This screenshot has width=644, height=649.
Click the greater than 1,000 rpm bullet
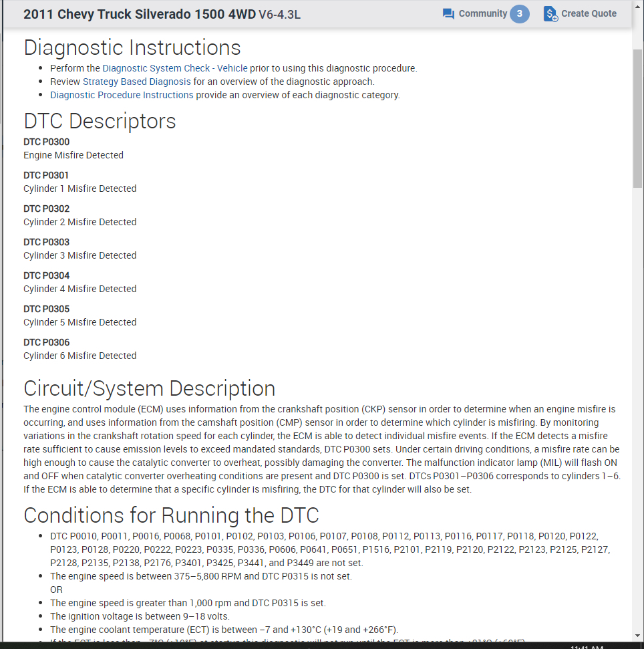pos(188,603)
